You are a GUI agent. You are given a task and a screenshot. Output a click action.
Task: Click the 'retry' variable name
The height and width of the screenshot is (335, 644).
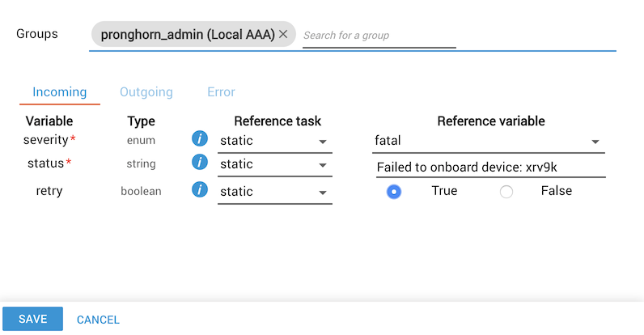pos(49,191)
